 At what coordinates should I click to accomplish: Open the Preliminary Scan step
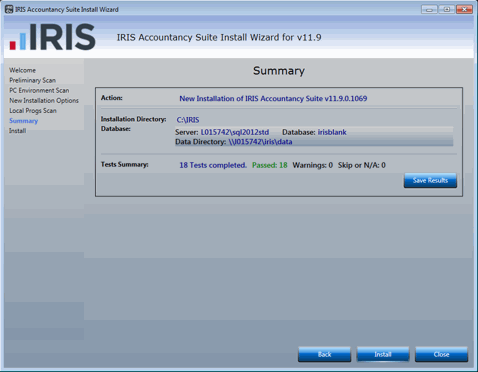tap(32, 80)
